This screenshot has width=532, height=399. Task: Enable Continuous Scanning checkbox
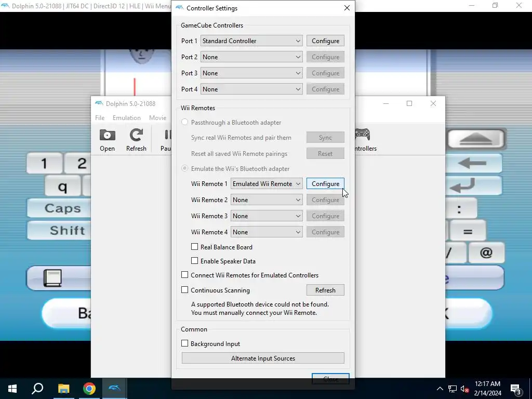point(184,290)
